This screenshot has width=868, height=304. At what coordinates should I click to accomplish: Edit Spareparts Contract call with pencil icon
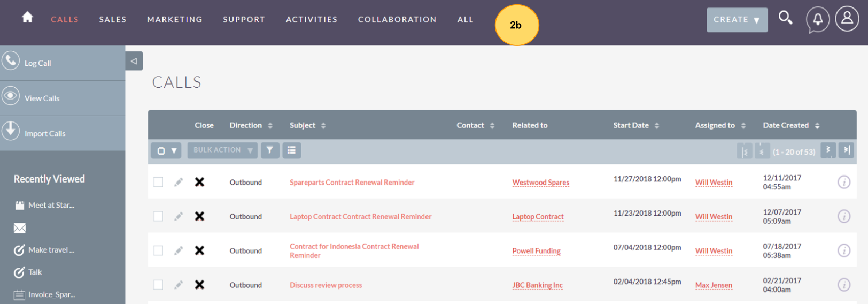[179, 183]
